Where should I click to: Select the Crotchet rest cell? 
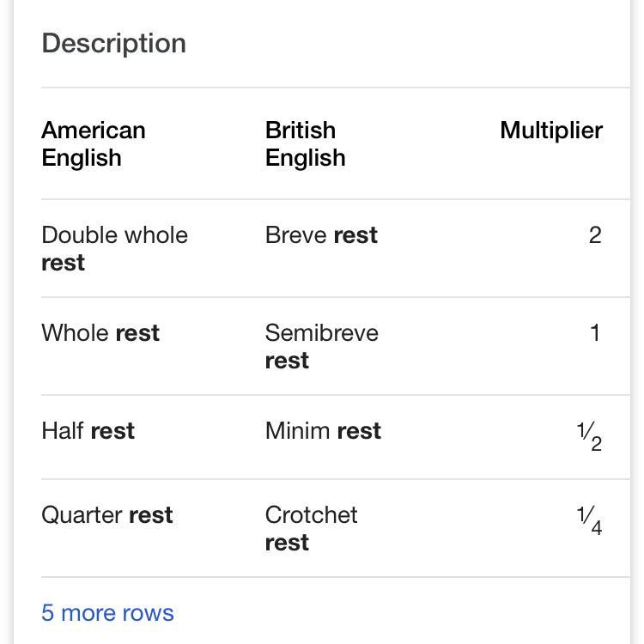click(311, 528)
